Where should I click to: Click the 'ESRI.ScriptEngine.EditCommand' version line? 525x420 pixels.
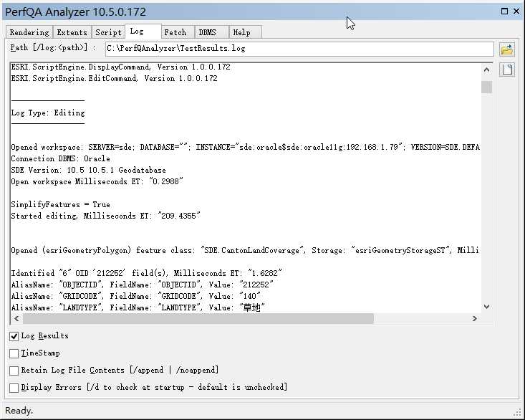pos(114,78)
